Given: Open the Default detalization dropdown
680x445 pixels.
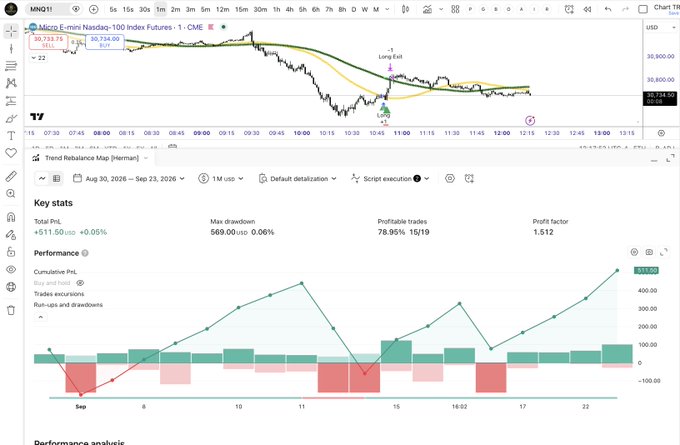Looking at the screenshot, I should pos(298,178).
